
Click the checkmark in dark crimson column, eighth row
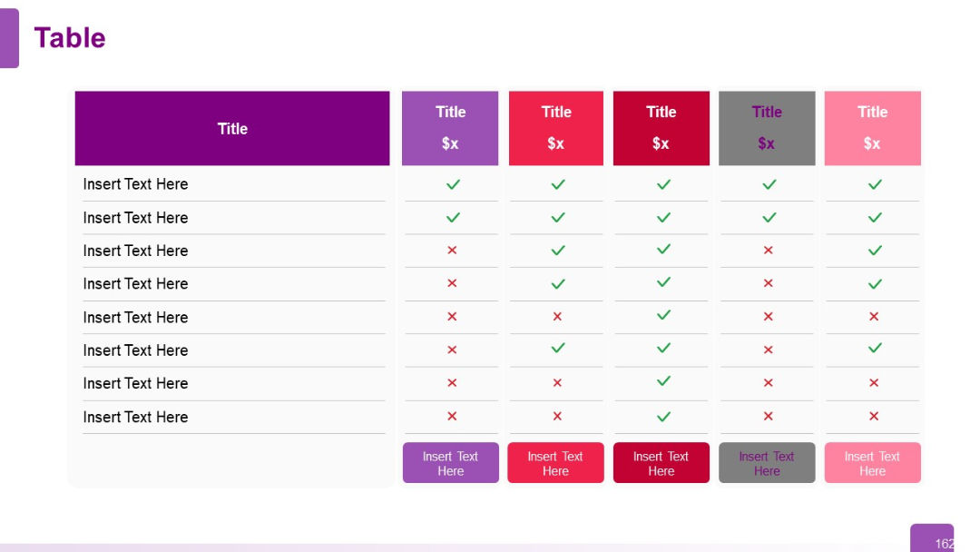(663, 417)
